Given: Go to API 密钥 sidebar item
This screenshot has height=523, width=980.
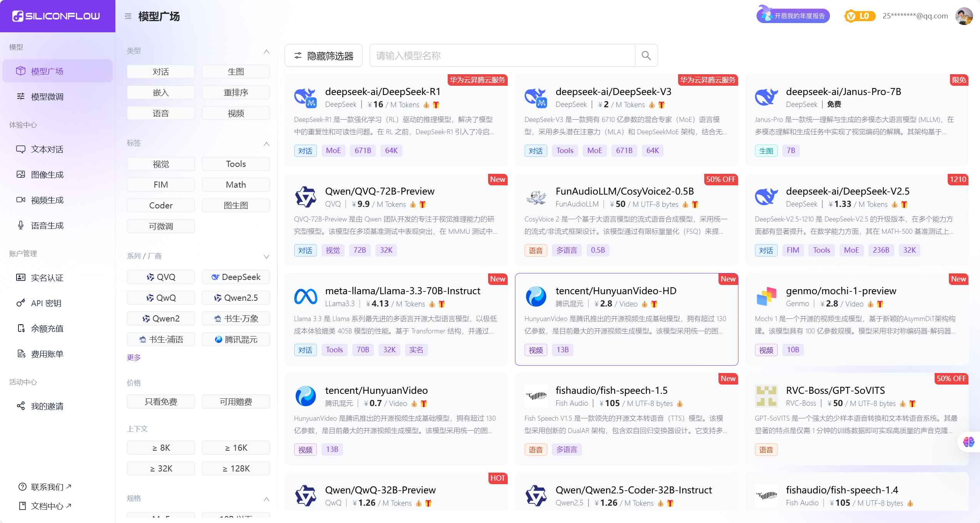Looking at the screenshot, I should point(46,303).
